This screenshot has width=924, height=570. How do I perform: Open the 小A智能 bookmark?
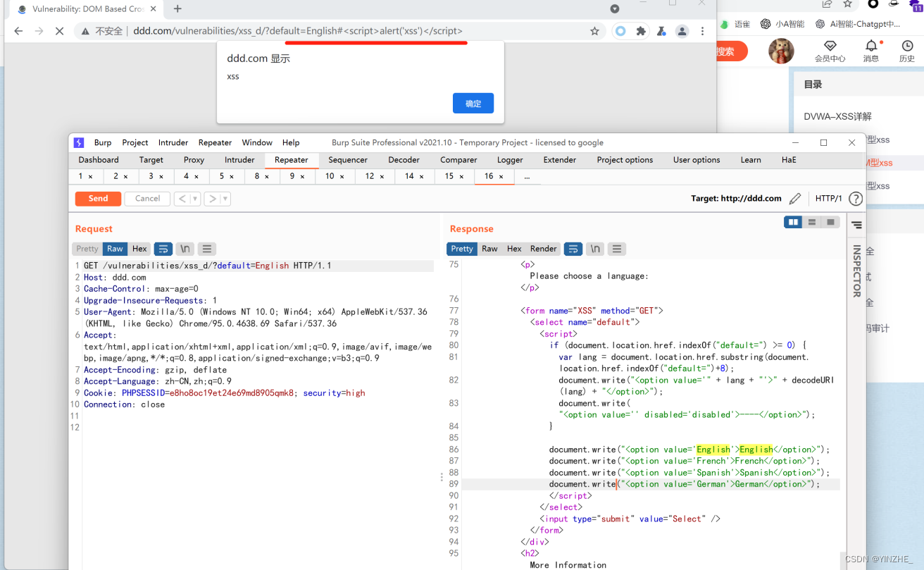click(782, 24)
